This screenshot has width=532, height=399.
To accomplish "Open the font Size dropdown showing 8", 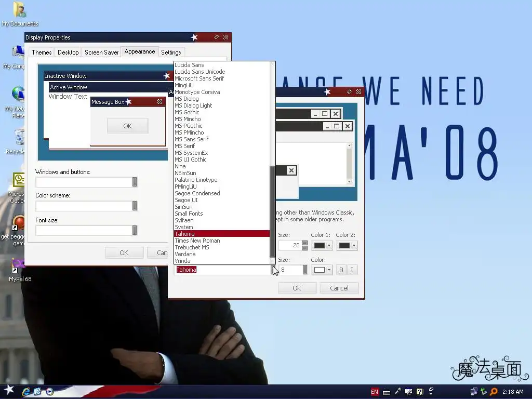I will 304,270.
